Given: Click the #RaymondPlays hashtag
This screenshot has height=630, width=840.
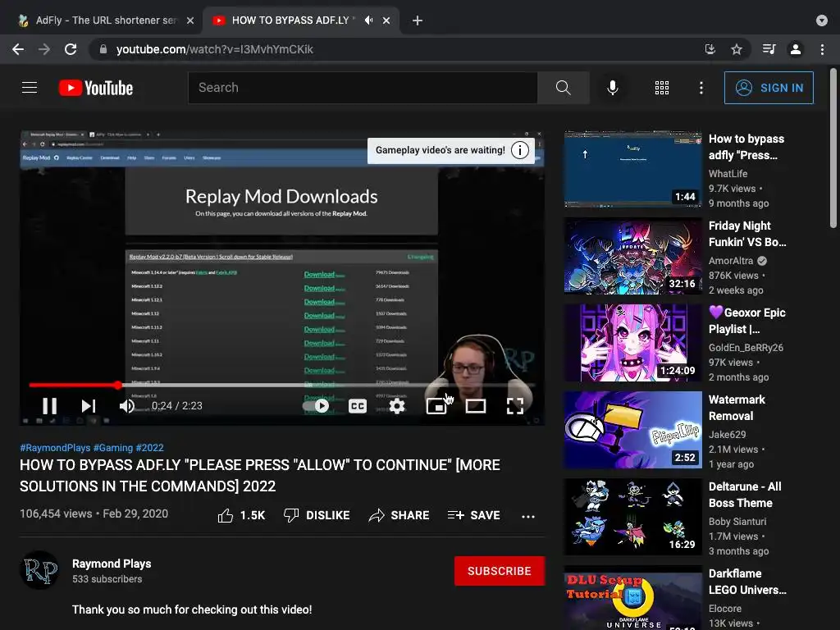Looking at the screenshot, I should (x=55, y=447).
